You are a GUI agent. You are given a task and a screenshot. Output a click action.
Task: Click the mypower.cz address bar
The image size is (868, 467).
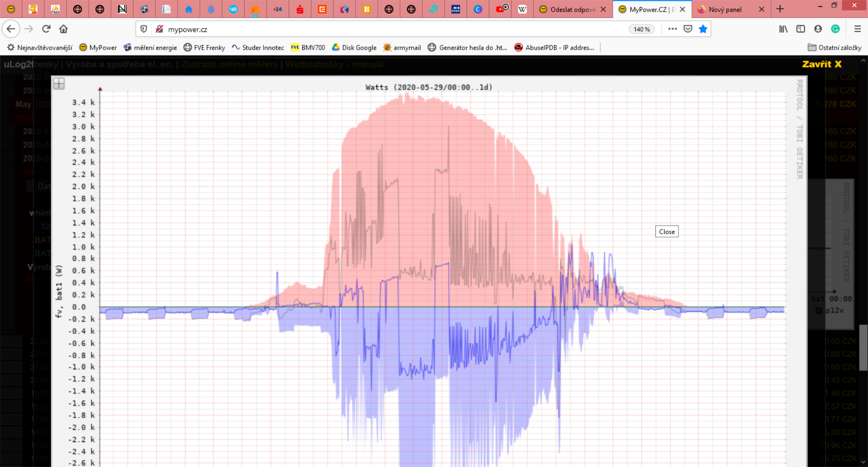point(384,29)
